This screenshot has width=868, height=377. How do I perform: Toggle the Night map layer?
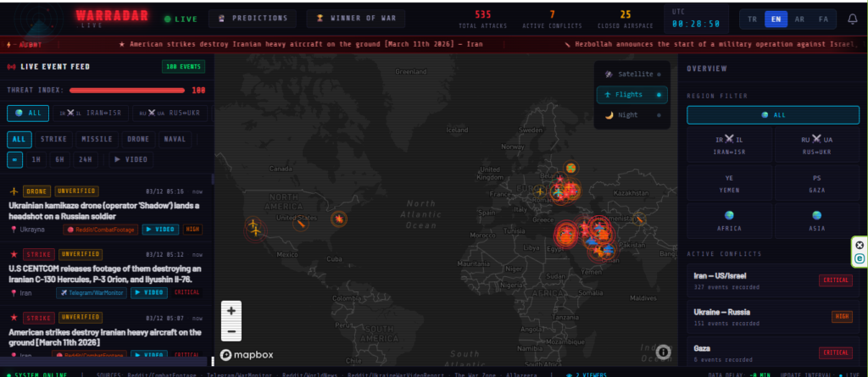tap(632, 114)
